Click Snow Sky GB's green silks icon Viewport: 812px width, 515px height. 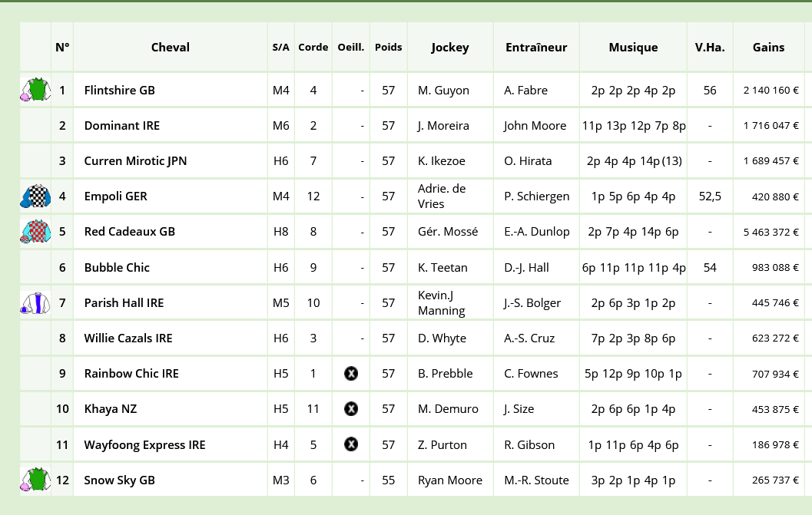point(35,479)
